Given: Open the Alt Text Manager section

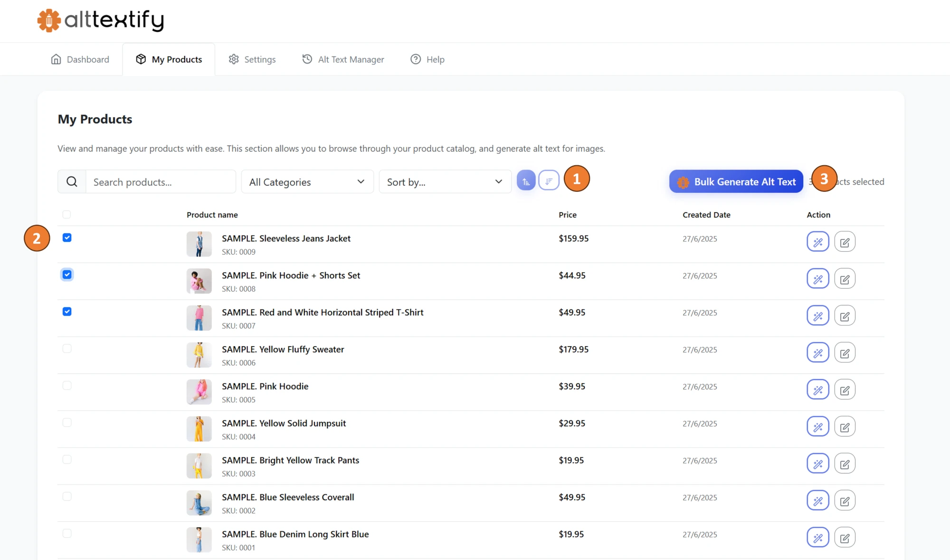Looking at the screenshot, I should 343,59.
